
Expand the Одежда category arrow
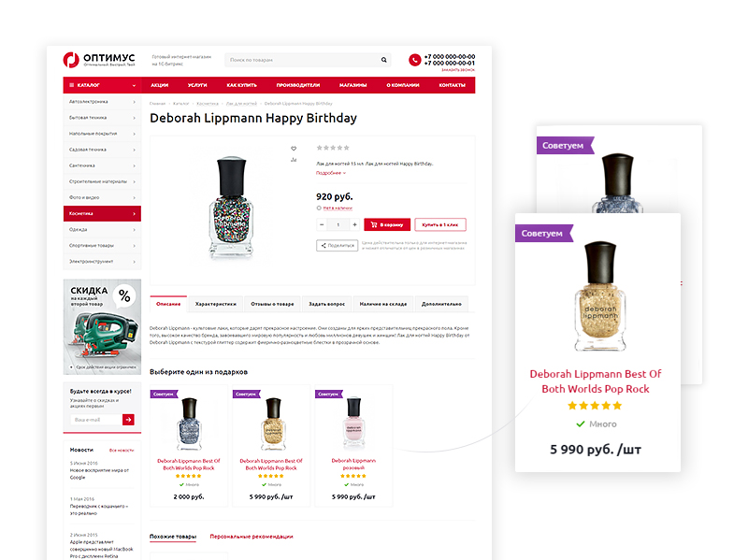[x=134, y=230]
